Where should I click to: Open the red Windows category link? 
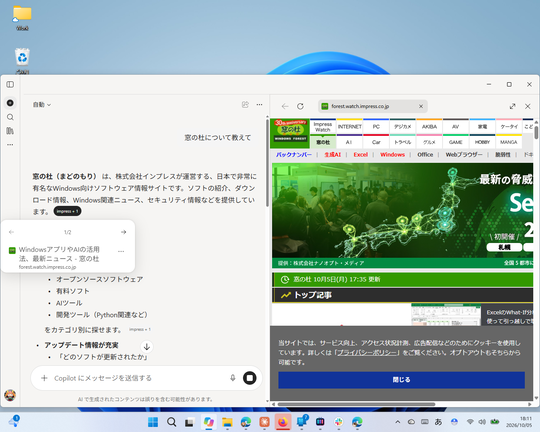tap(392, 155)
